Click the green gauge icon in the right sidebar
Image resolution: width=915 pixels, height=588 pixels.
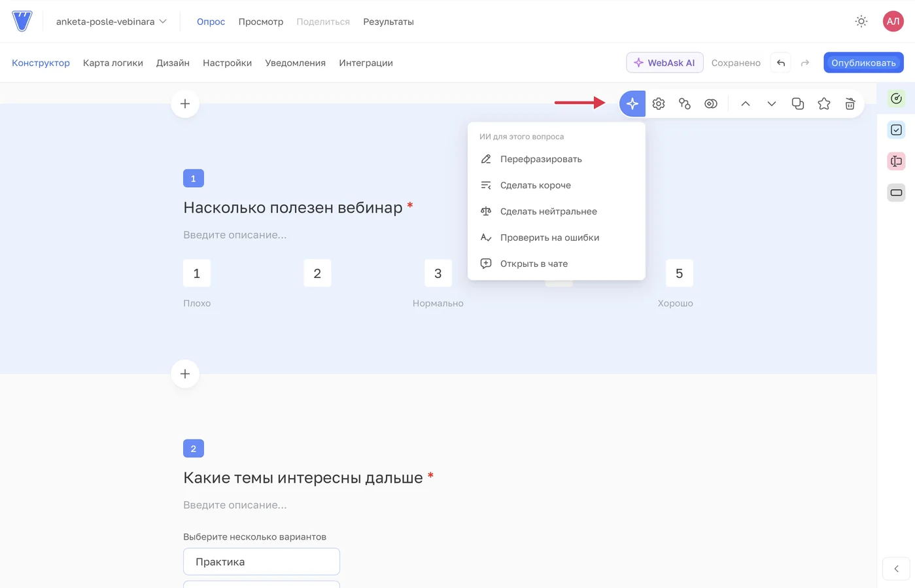pos(896,98)
